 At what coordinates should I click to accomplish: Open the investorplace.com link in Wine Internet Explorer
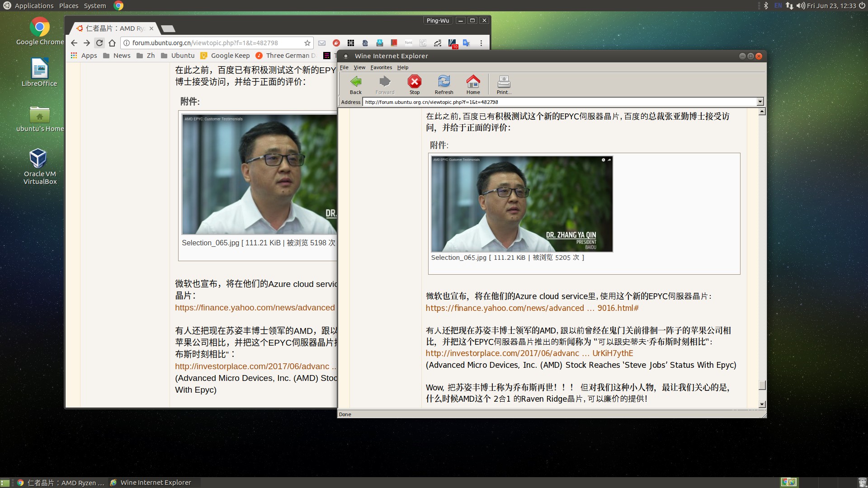tap(529, 353)
